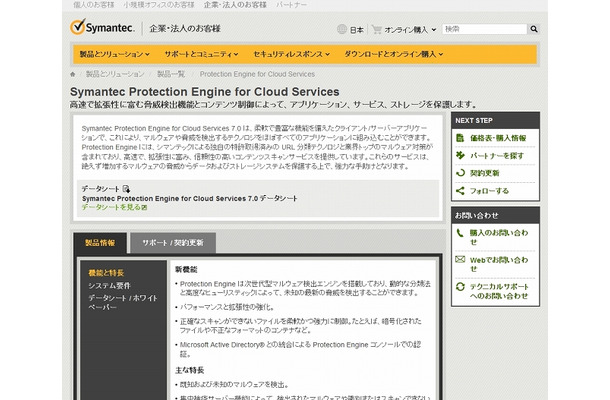Click the 購入のお問い合わせ link

pyautogui.click(x=499, y=237)
